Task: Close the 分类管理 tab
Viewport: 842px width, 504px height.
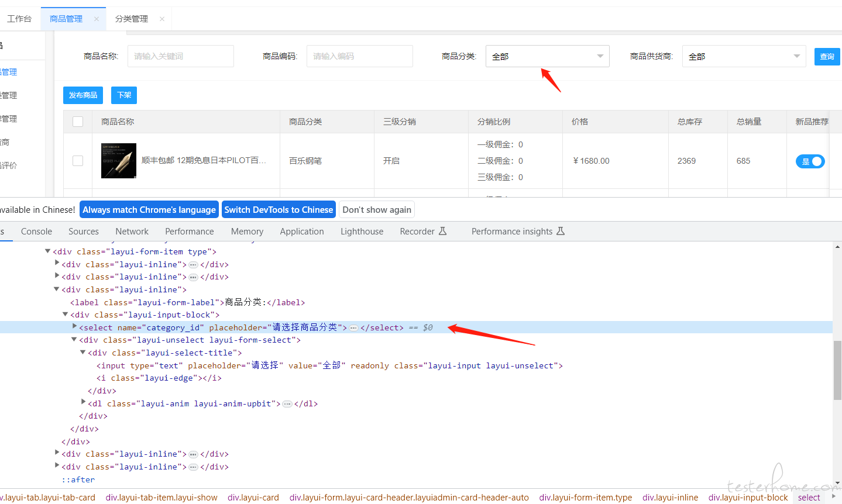Action: coord(162,19)
